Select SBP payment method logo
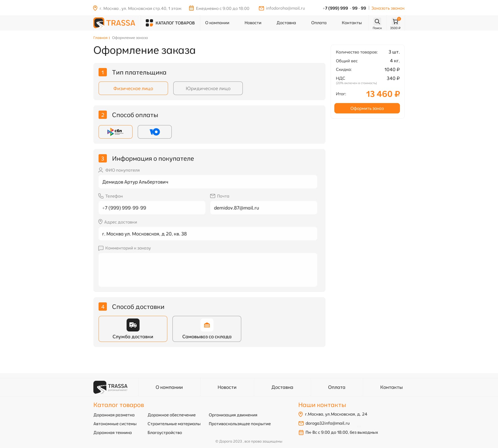Viewport: 498px width, 448px height. [x=115, y=132]
